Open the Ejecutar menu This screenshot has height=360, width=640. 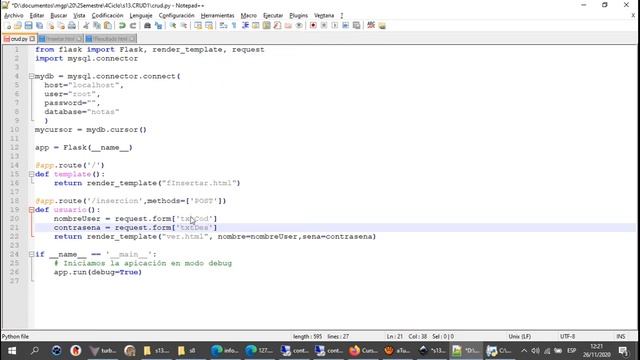(273, 16)
